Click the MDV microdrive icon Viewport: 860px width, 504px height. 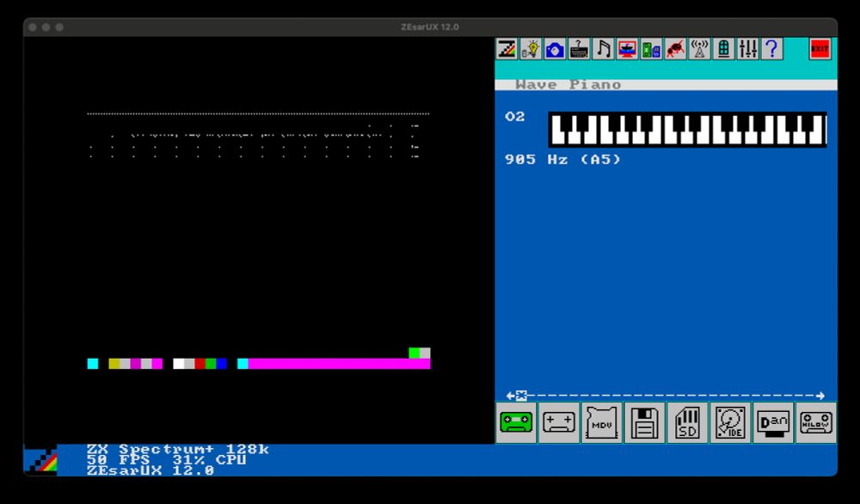point(602,422)
